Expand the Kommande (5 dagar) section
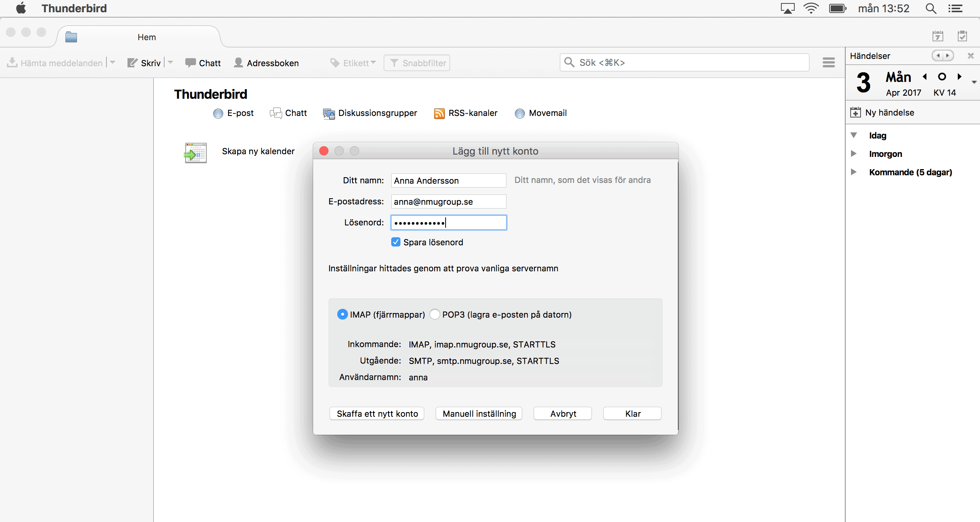This screenshot has height=522, width=980. click(x=854, y=172)
